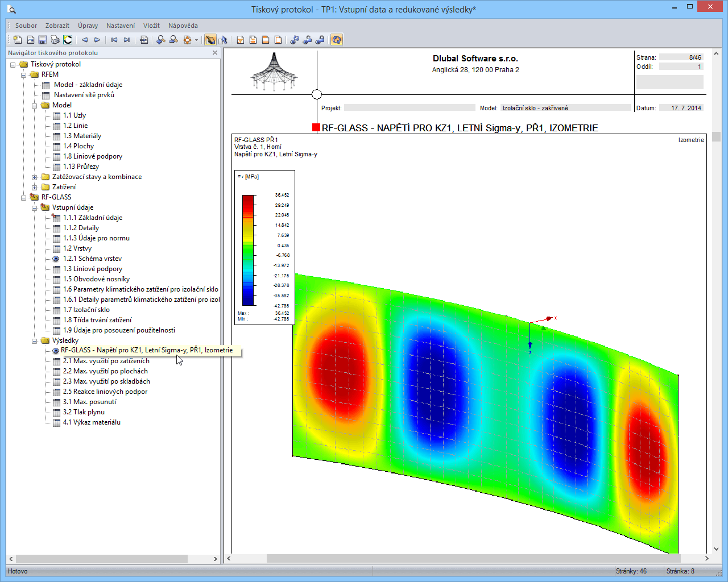This screenshot has width=728, height=582.
Task: Click the blank page icon
Action: point(278,40)
